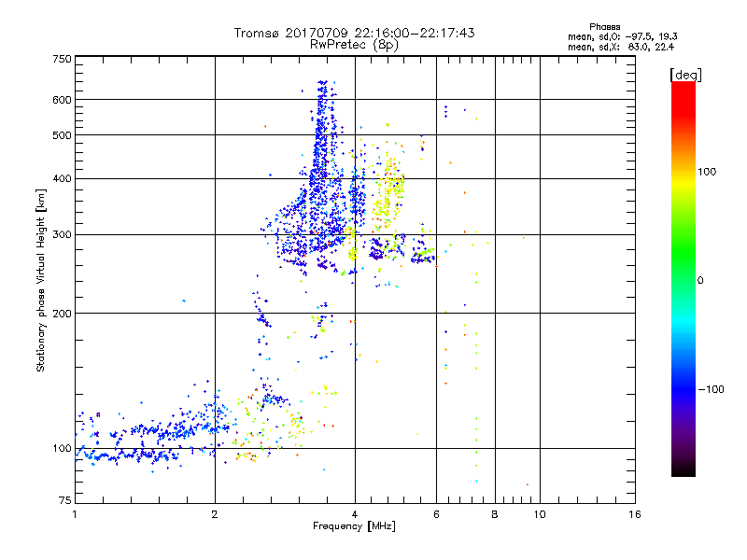Click the x-axis tick label '2'
This screenshot has width=747, height=560.
coord(215,514)
